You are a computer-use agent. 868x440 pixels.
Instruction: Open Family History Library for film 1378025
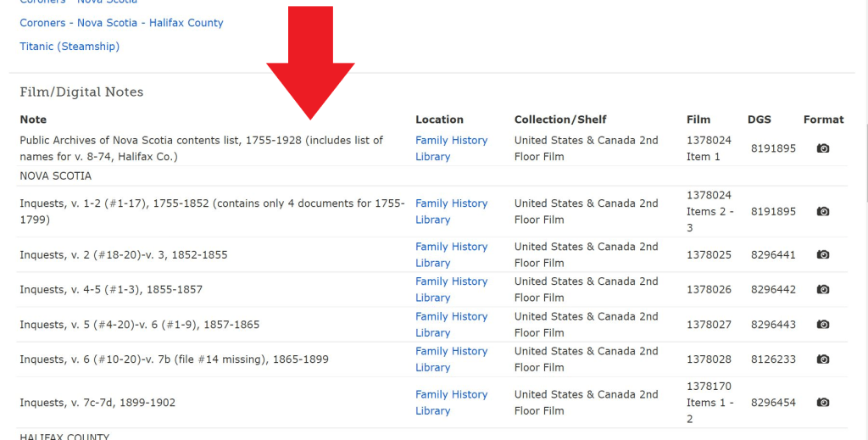click(x=451, y=254)
